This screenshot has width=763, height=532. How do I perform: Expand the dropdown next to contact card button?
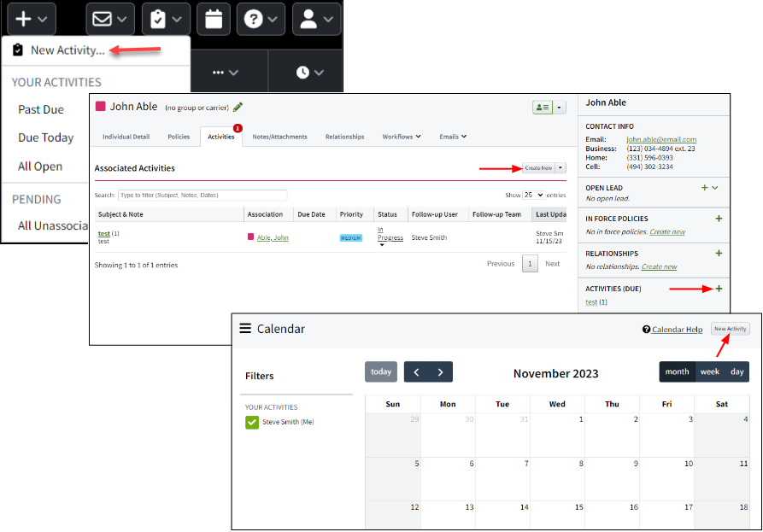tap(559, 107)
